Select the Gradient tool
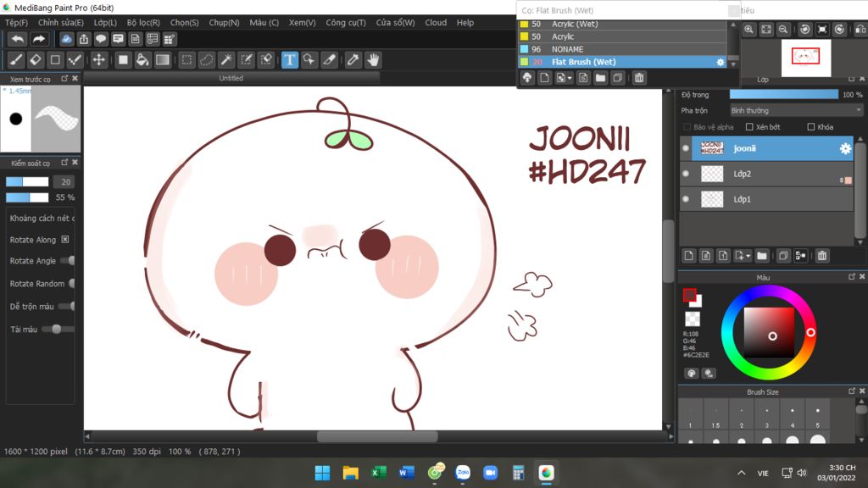Image resolution: width=868 pixels, height=488 pixels. pos(162,60)
